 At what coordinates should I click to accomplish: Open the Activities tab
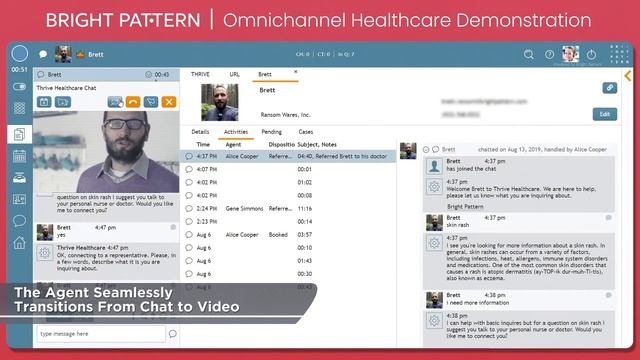point(236,132)
